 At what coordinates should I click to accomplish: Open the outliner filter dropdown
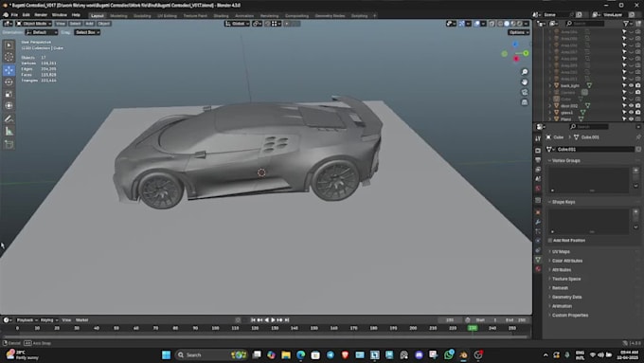pyautogui.click(x=628, y=24)
